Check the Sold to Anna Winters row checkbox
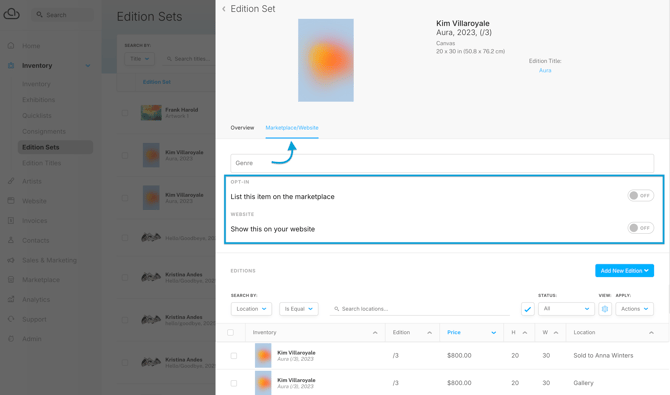670x395 pixels. 234,356
